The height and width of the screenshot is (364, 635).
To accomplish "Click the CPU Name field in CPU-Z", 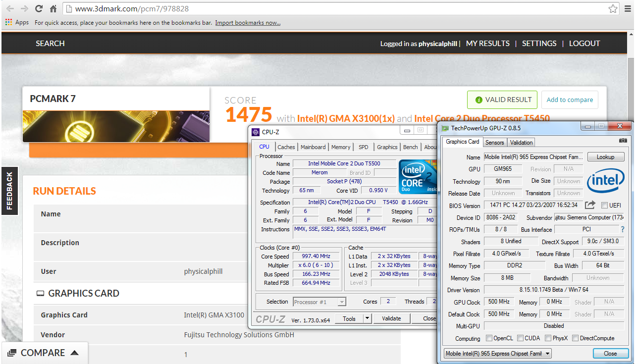I will click(344, 163).
